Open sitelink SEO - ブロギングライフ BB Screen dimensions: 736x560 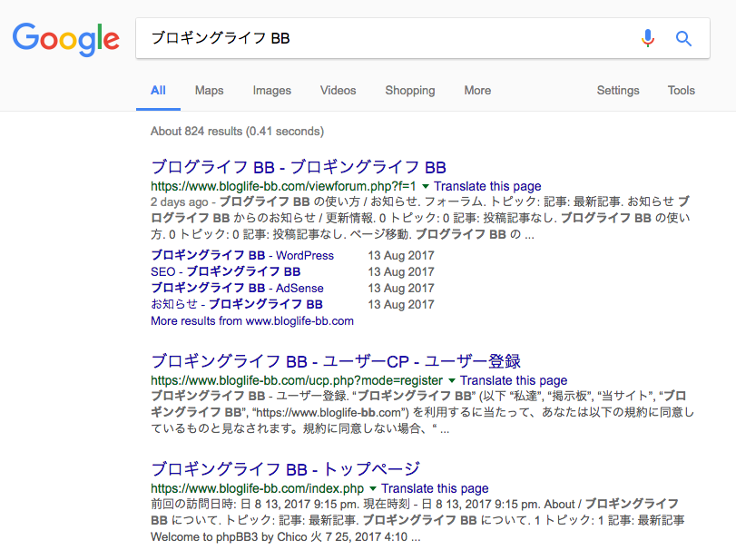225,271
